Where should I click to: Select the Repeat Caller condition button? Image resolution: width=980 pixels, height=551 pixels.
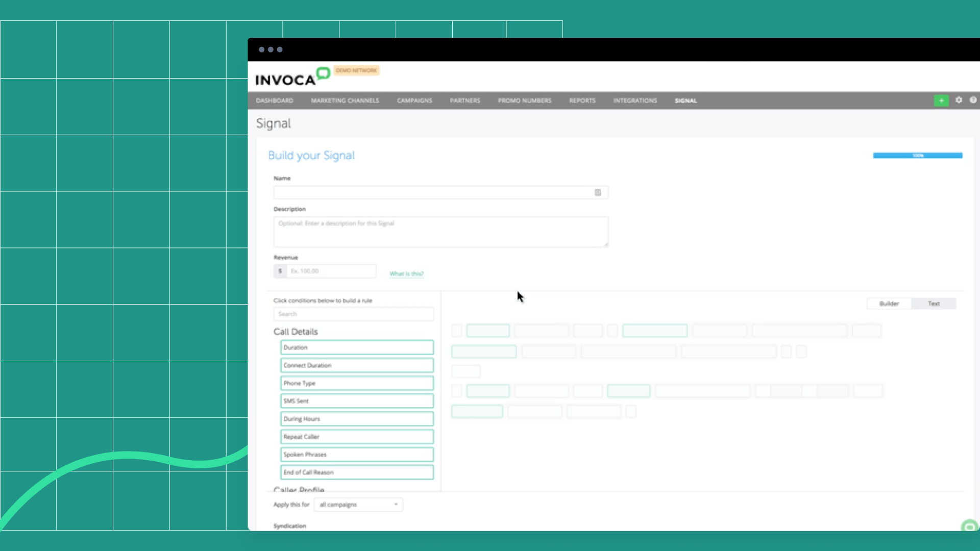(357, 437)
